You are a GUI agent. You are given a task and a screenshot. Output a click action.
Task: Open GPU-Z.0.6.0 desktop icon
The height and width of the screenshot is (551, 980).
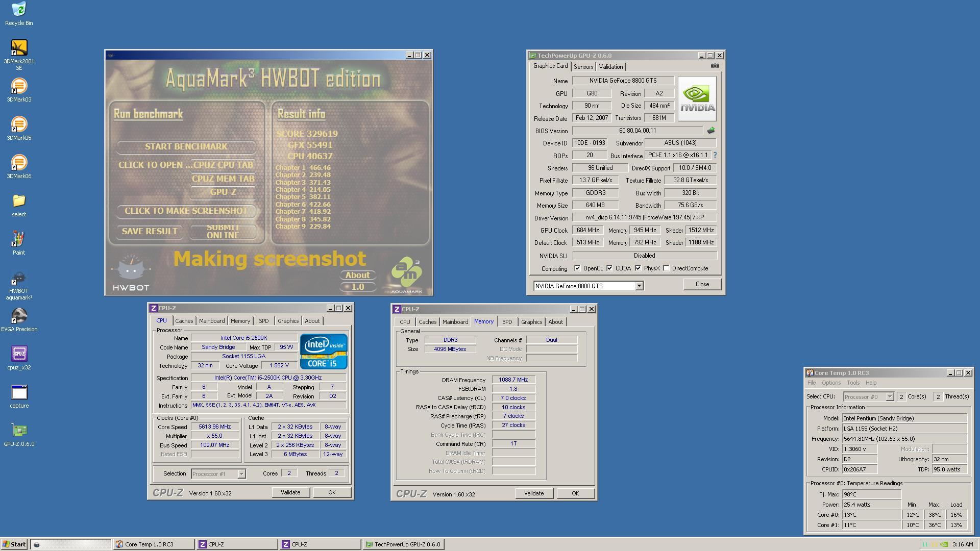click(x=19, y=435)
